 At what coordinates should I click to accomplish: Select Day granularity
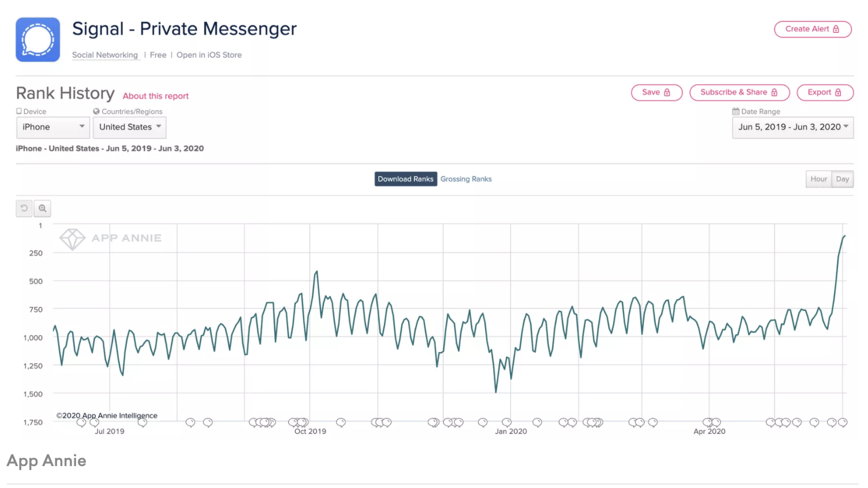tap(843, 179)
